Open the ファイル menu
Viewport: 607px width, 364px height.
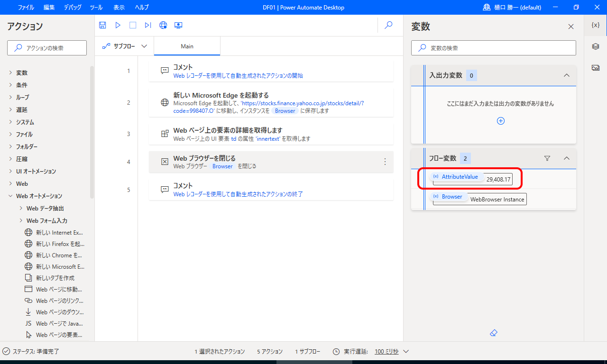point(26,7)
